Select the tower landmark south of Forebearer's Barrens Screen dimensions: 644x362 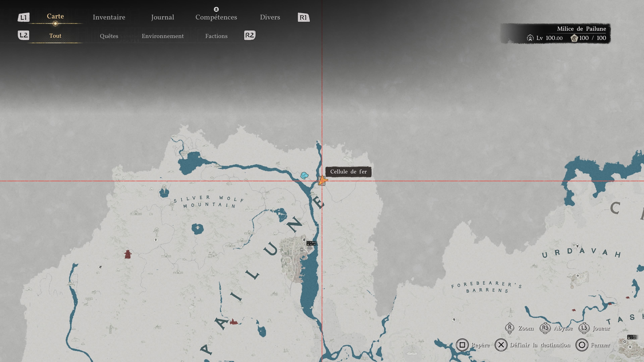click(x=511, y=312)
